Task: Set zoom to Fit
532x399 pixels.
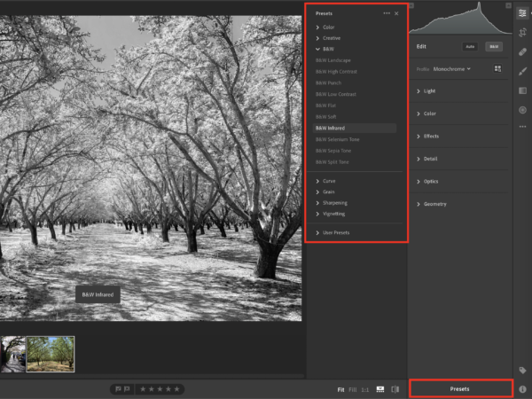Action: [340, 389]
